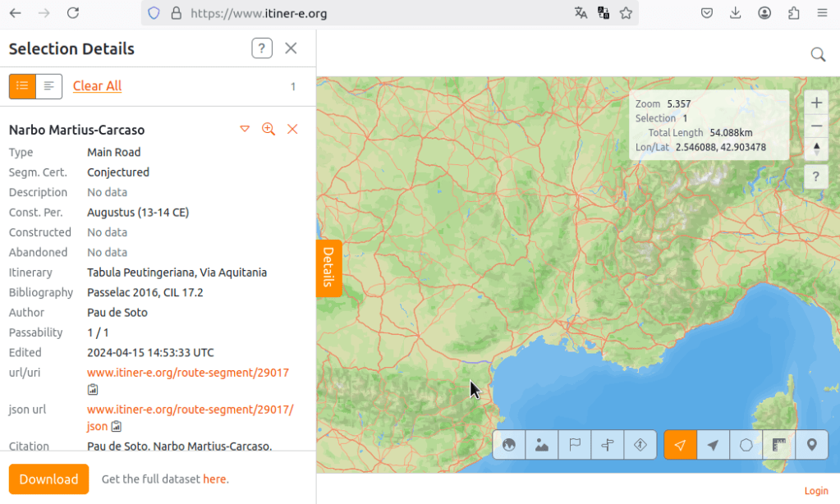This screenshot has width=840, height=504.
Task: Select the polygon selection tool
Action: (x=746, y=445)
